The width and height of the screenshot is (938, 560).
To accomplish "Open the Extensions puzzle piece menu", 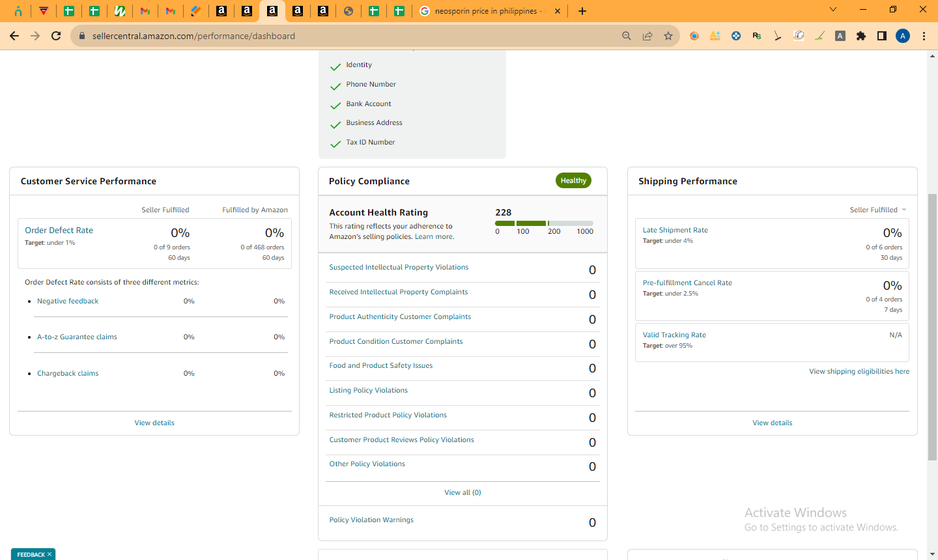I will pos(861,36).
